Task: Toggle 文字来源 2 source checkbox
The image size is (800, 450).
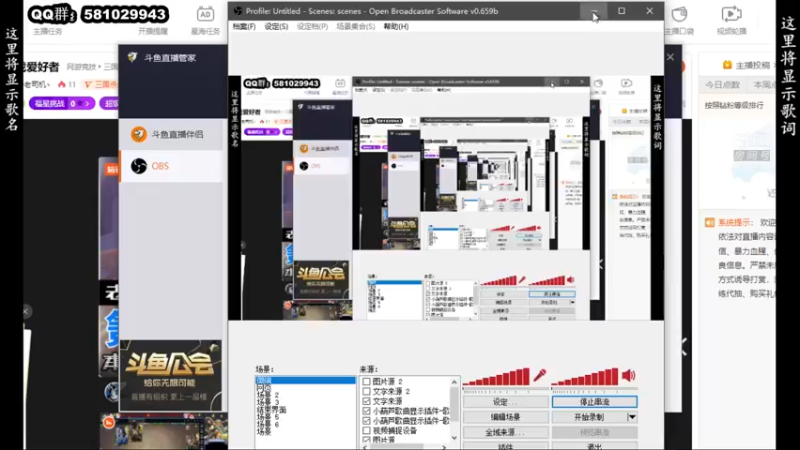Action: pos(366,391)
